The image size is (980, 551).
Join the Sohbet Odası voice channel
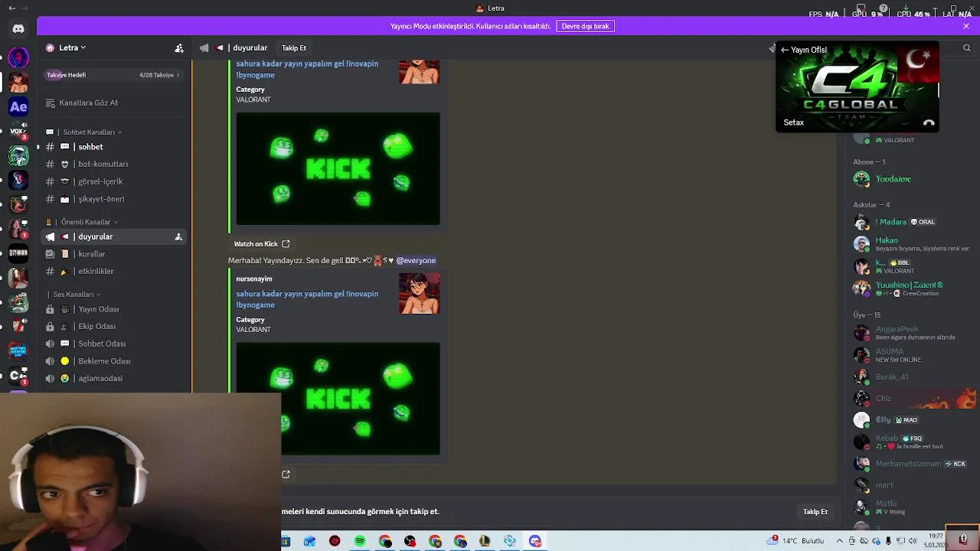pyautogui.click(x=115, y=344)
